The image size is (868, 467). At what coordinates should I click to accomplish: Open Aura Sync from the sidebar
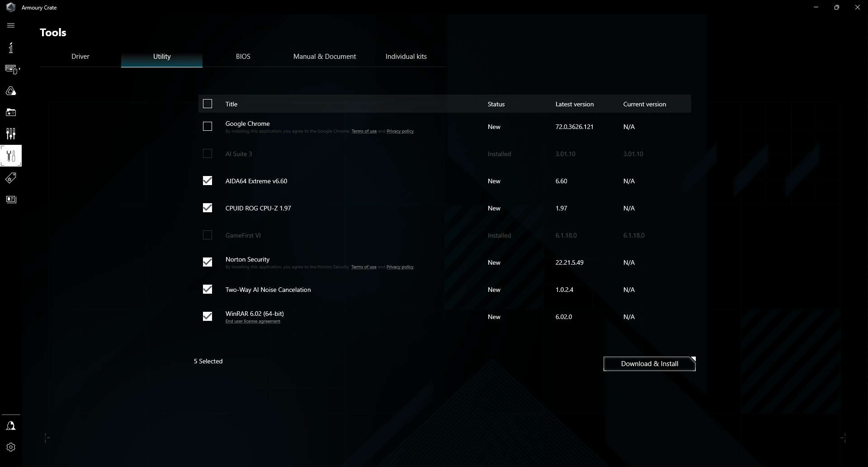click(x=11, y=91)
